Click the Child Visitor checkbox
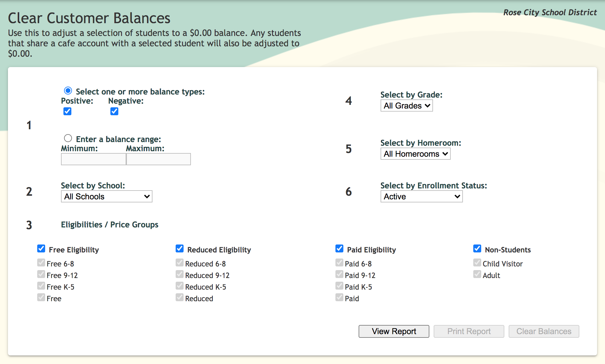This screenshot has width=605, height=364. coord(477,263)
